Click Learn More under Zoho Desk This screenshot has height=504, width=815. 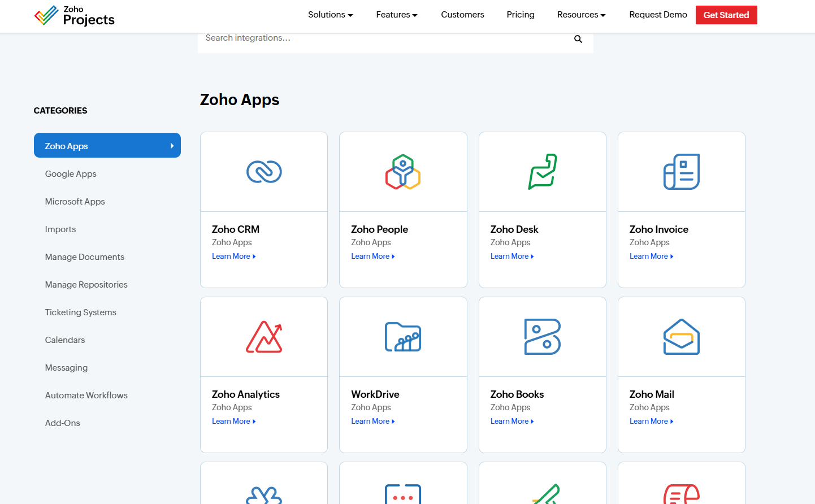[x=512, y=257]
